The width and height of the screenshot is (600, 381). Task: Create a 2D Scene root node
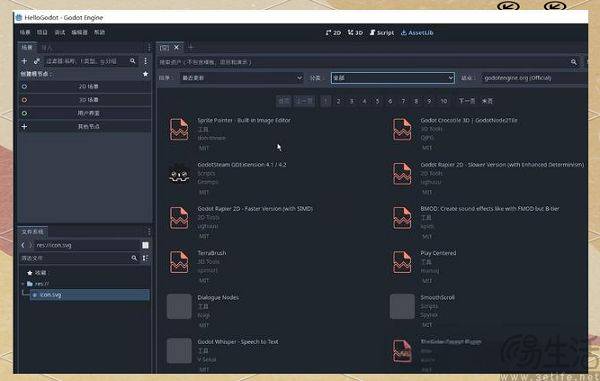[x=85, y=87]
